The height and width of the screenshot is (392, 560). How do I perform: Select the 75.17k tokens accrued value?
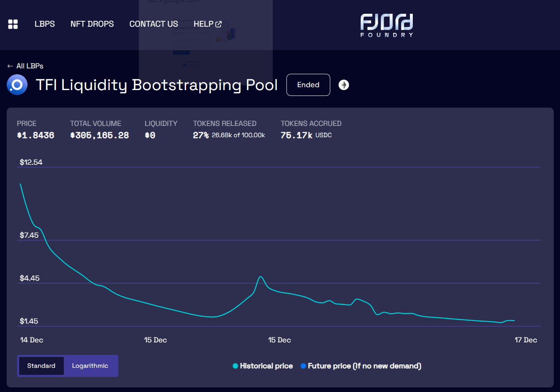click(x=296, y=135)
